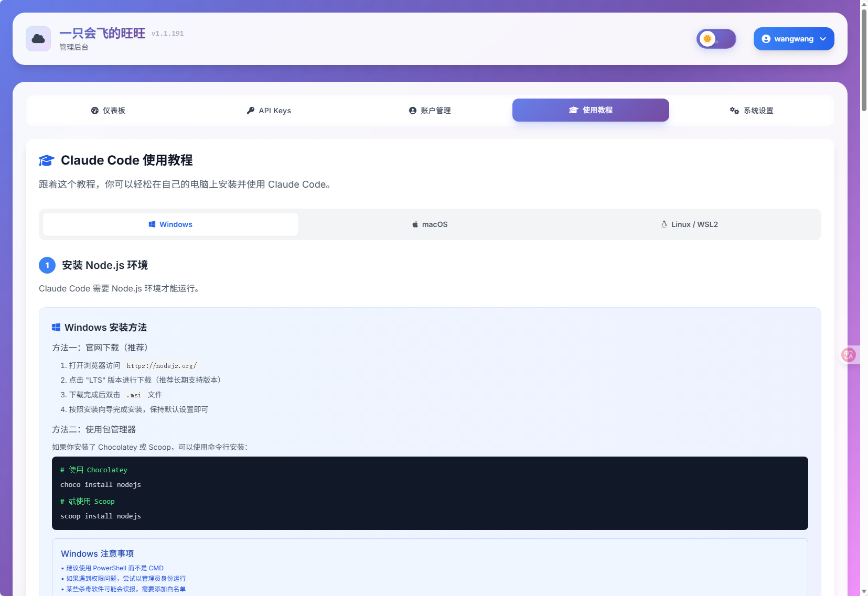Open 系统设置 system settings tab

pos(752,111)
